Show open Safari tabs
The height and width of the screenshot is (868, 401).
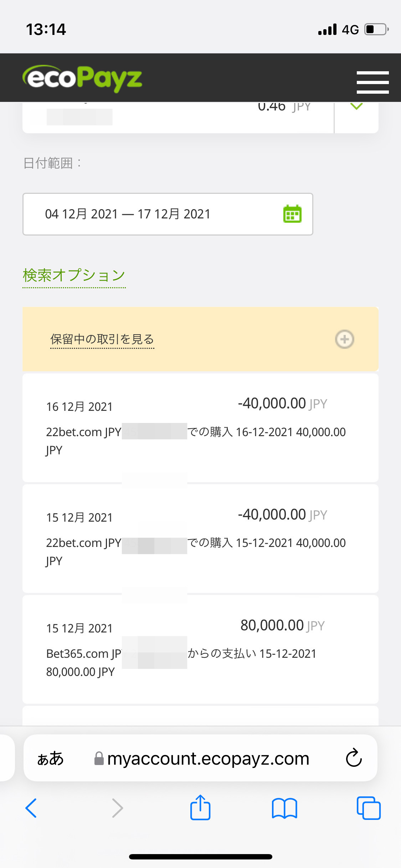pos(369,808)
